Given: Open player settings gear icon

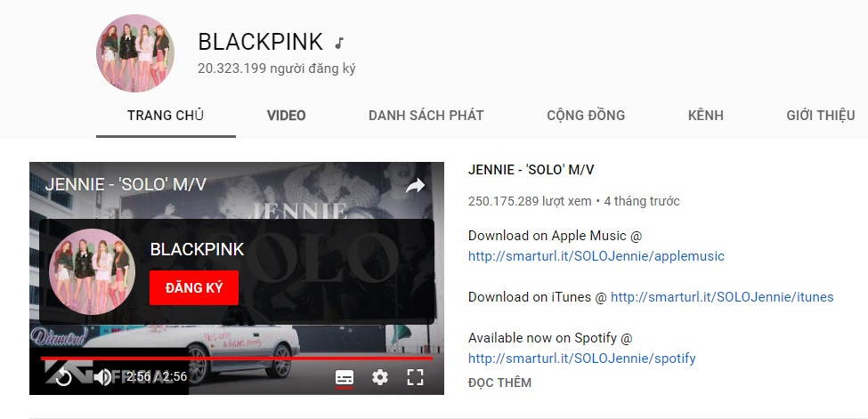Looking at the screenshot, I should tap(380, 377).
